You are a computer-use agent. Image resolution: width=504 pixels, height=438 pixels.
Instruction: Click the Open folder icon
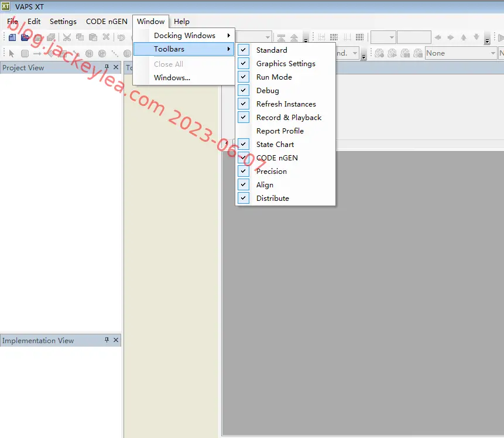point(25,37)
